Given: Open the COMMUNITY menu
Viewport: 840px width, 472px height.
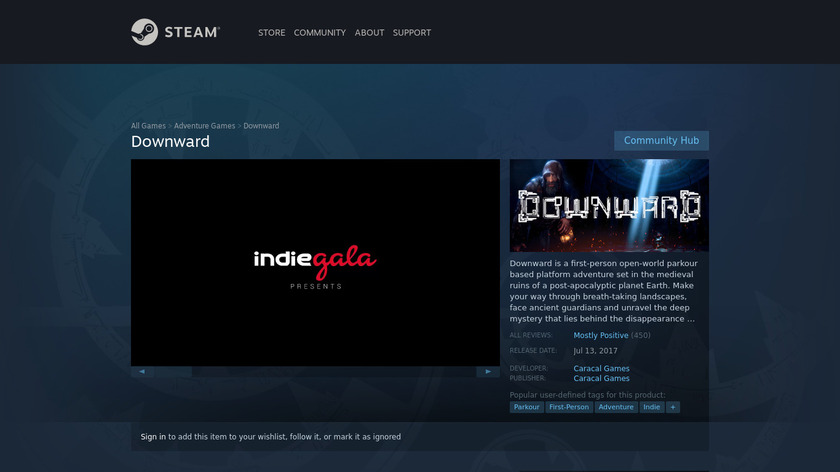Looking at the screenshot, I should [320, 33].
